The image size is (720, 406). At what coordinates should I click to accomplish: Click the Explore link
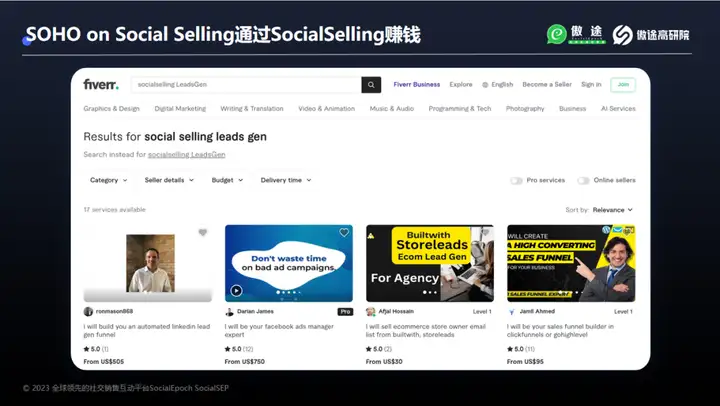coord(461,85)
